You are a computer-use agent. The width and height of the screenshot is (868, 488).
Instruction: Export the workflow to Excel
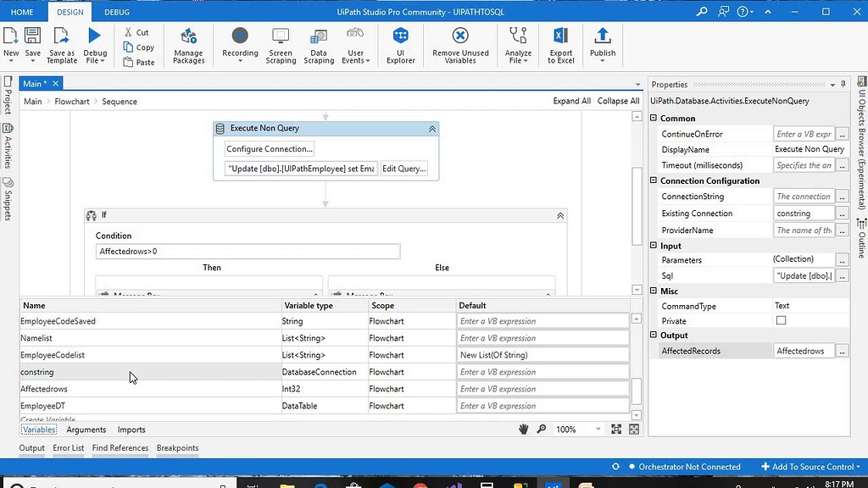pyautogui.click(x=561, y=46)
